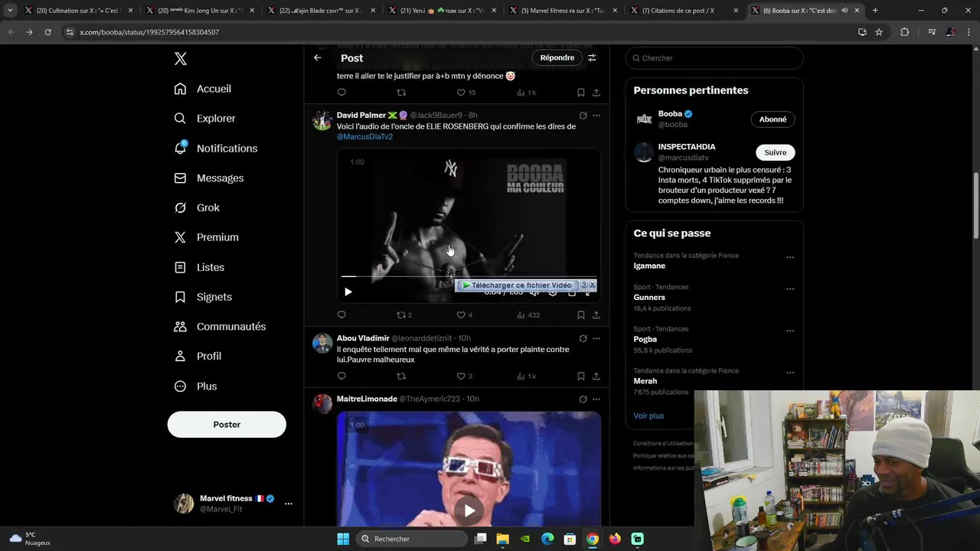
Task: Play the MaitreLimonade GIF video
Action: pyautogui.click(x=469, y=510)
